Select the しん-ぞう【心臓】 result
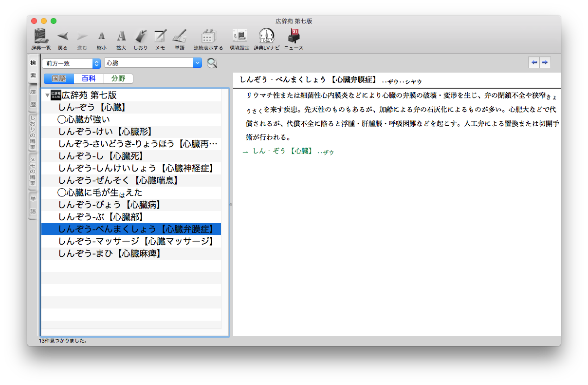 131,107
